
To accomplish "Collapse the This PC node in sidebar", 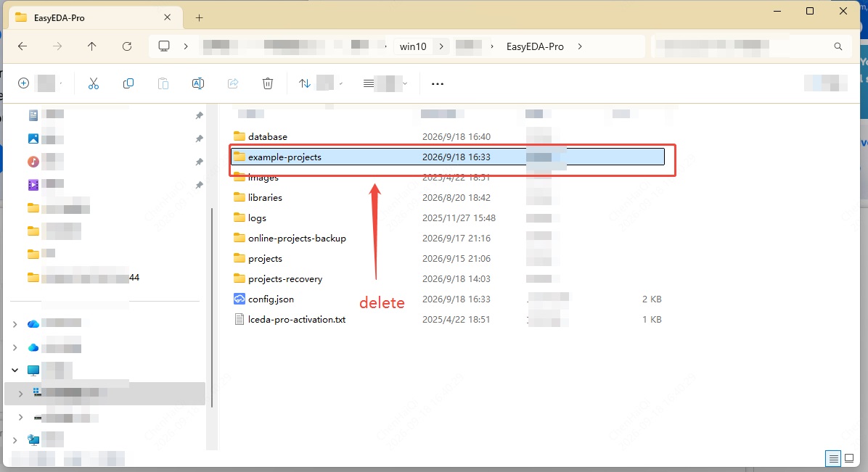I will pos(15,370).
